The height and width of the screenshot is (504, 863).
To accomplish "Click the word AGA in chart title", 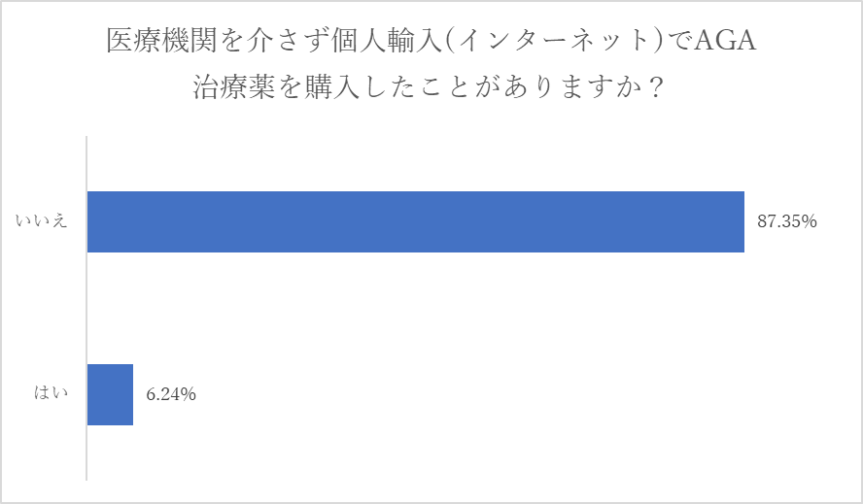I will coord(724,40).
